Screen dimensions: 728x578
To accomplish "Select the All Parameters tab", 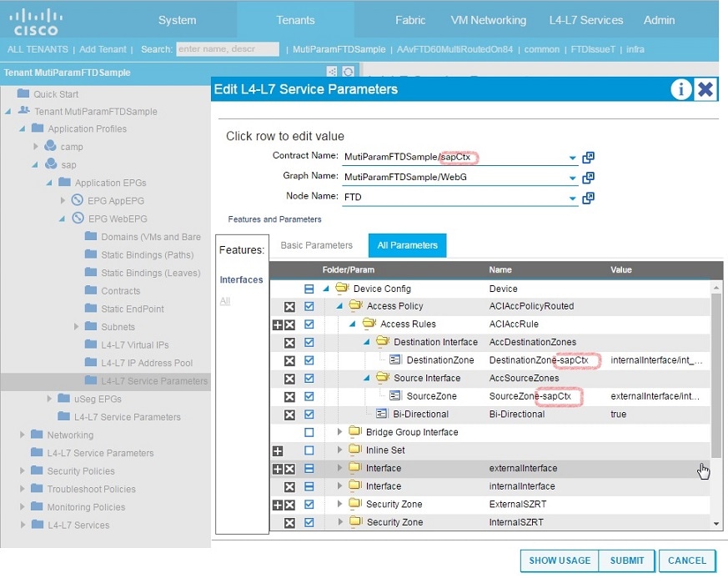I will 407,245.
